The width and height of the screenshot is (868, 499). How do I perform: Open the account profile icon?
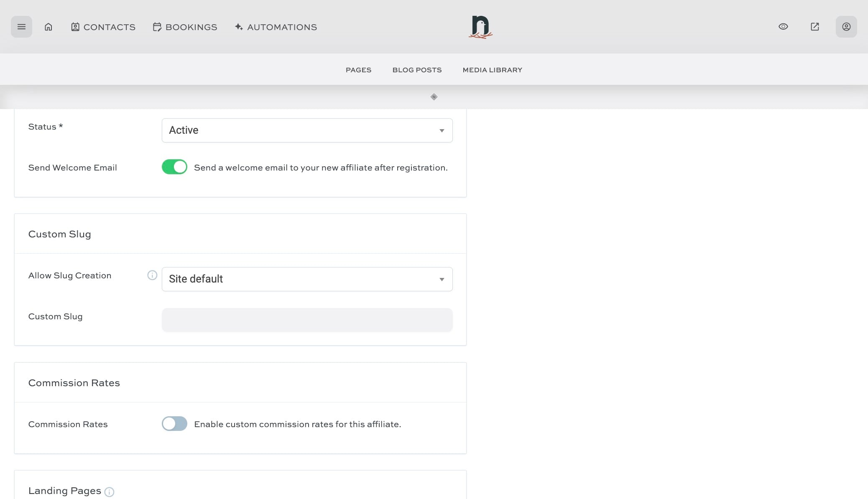(x=846, y=26)
